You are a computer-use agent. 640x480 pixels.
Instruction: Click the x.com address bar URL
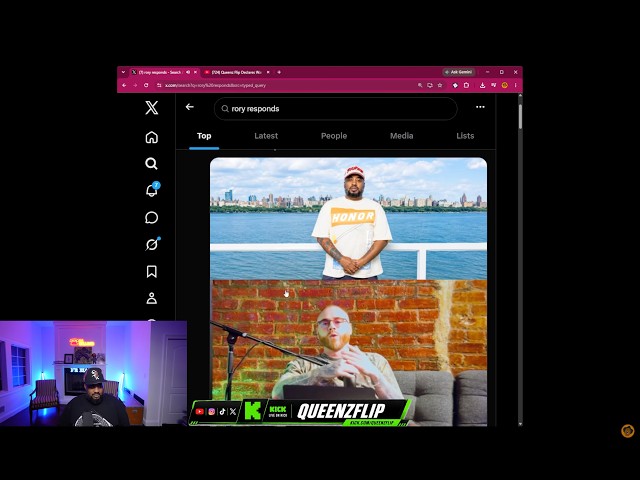pyautogui.click(x=215, y=85)
